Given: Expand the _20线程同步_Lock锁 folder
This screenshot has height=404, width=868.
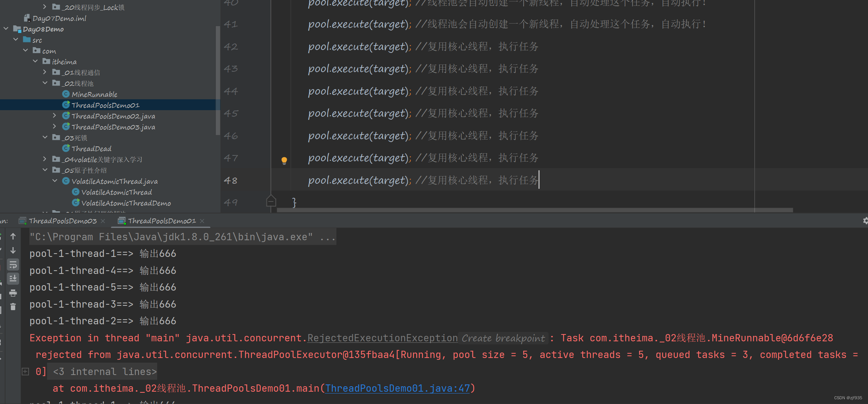Looking at the screenshot, I should [x=45, y=7].
